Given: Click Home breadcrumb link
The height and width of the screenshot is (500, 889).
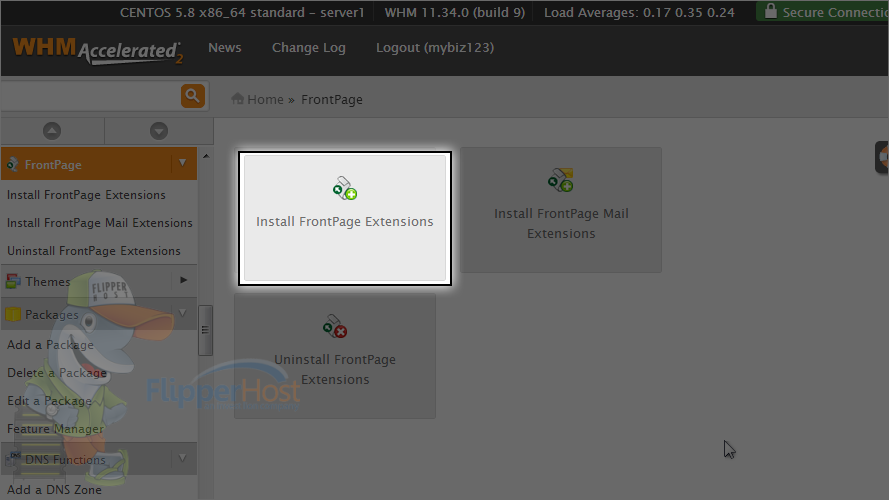Looking at the screenshot, I should point(265,100).
